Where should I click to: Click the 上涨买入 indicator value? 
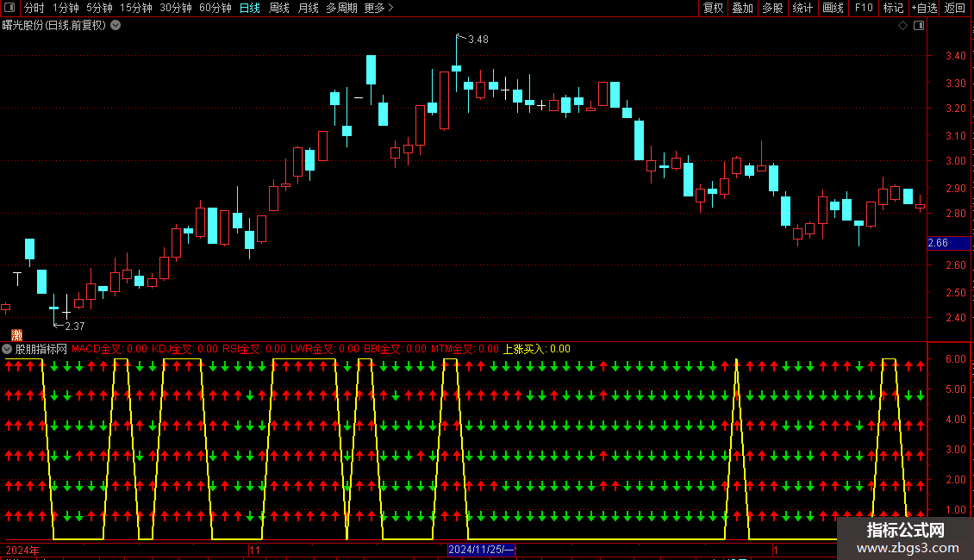(x=537, y=349)
